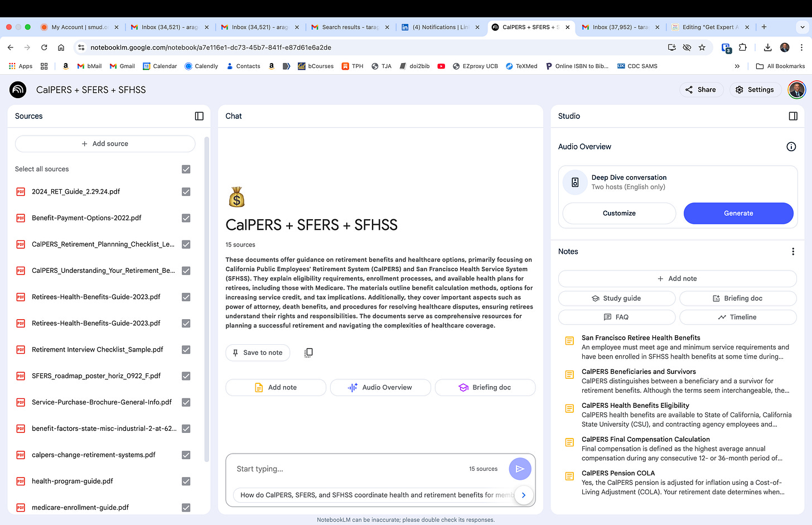
Task: Uncheck CalPERS_Understanding_Your_Retirement source
Action: point(186,271)
